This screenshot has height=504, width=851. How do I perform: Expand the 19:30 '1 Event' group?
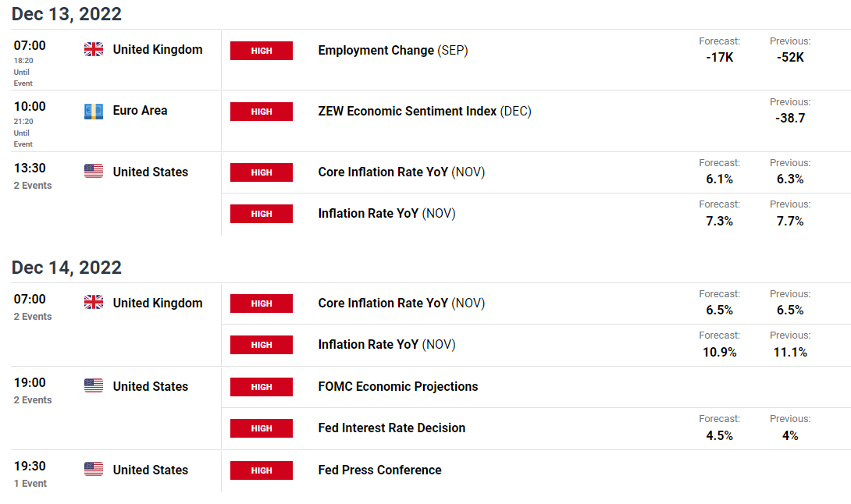30,484
